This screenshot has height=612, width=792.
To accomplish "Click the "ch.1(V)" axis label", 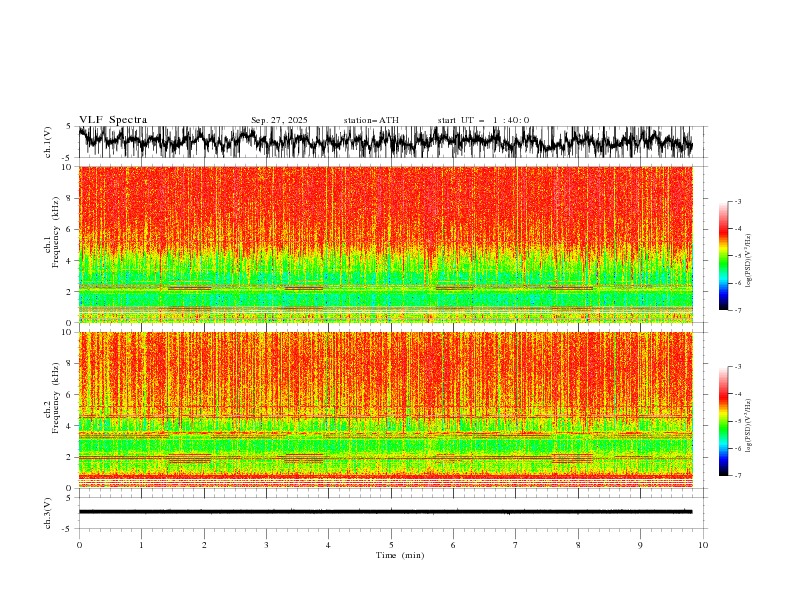I will [48, 142].
